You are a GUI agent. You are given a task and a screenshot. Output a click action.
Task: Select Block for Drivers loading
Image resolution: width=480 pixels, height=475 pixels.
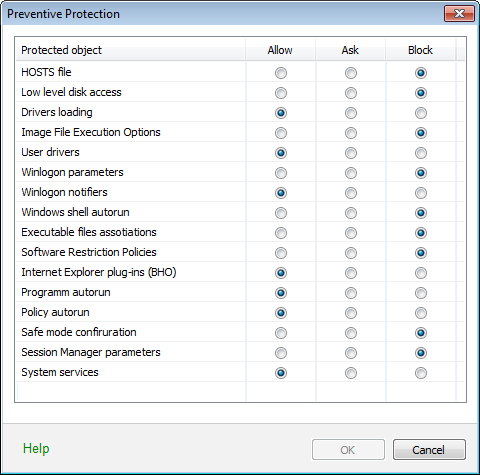pyautogui.click(x=421, y=113)
